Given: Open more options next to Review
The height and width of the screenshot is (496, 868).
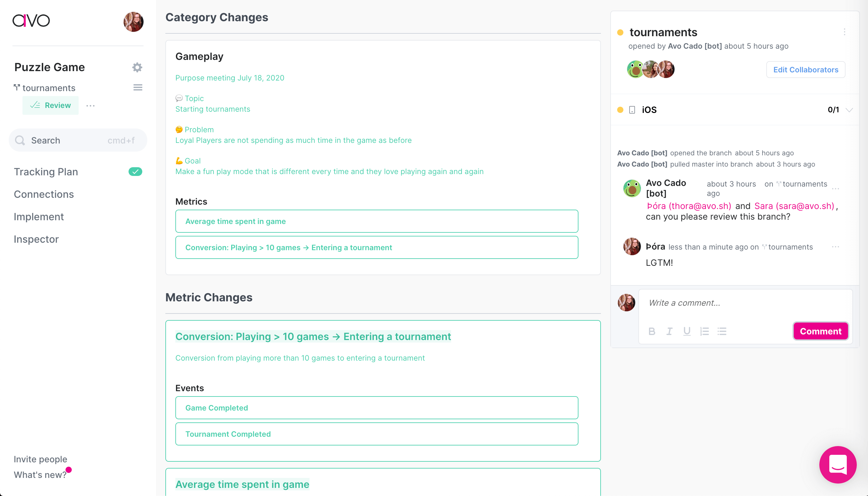Looking at the screenshot, I should (90, 106).
